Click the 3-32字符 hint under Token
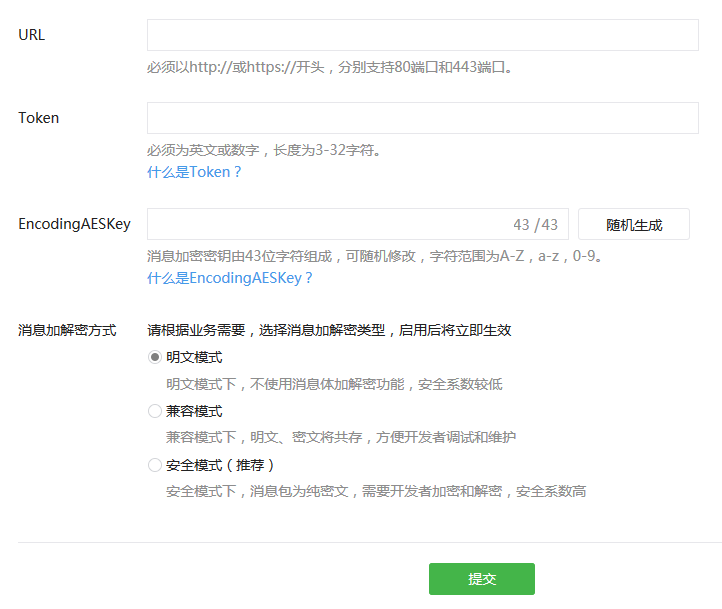Viewport: 722px width, 609px height. [264, 151]
